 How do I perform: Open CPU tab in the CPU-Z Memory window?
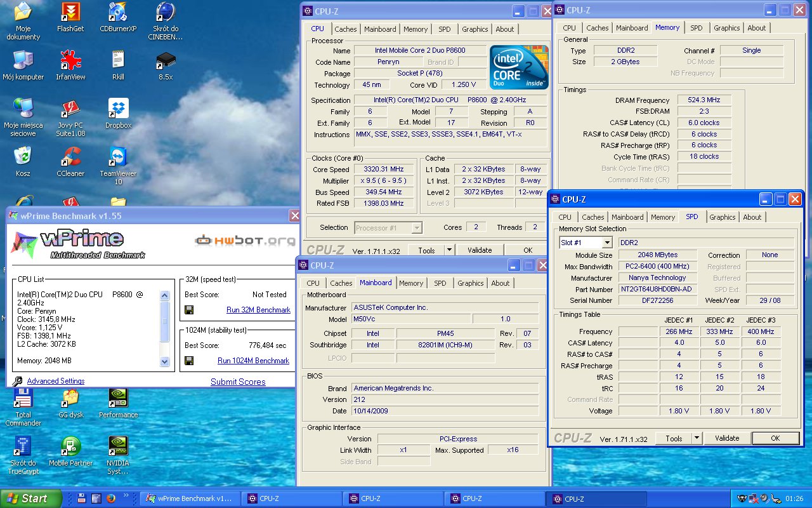(570, 28)
